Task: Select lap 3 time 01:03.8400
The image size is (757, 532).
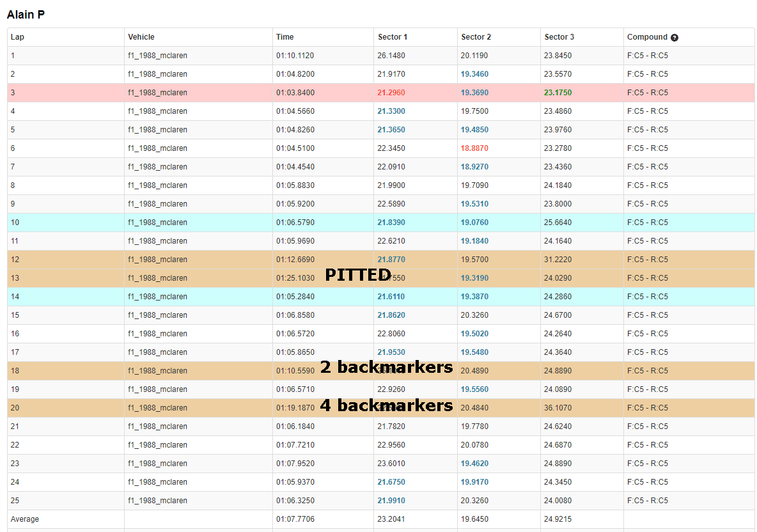Action: pyautogui.click(x=295, y=93)
